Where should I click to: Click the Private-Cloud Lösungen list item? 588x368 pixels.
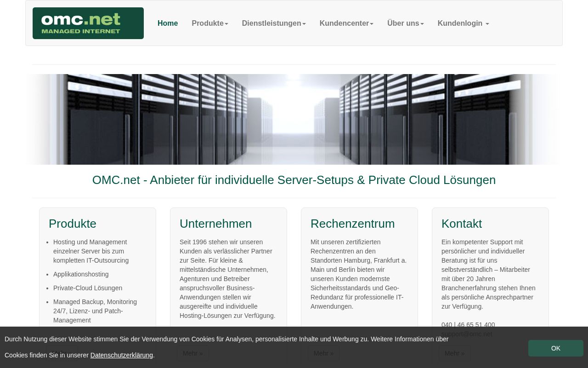88,288
